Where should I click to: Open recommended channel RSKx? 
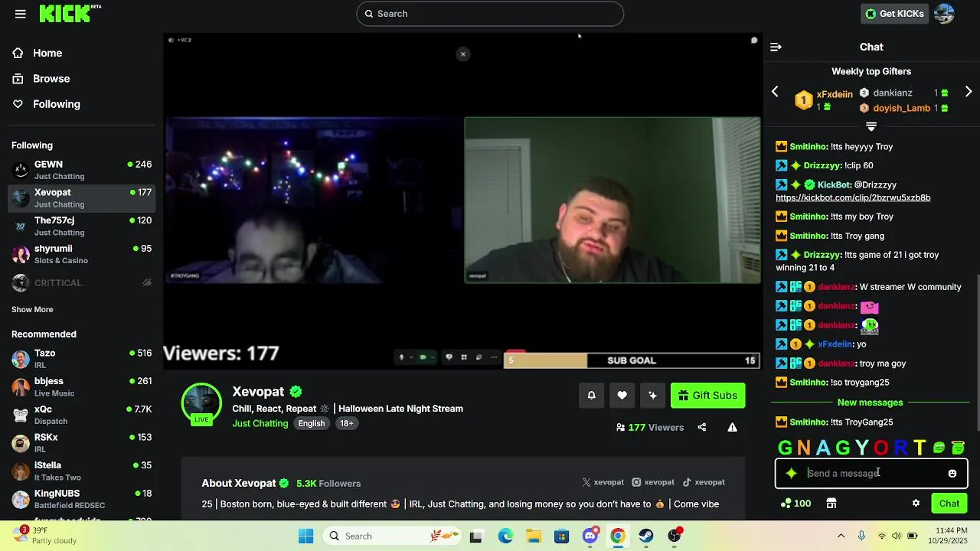[x=82, y=442]
